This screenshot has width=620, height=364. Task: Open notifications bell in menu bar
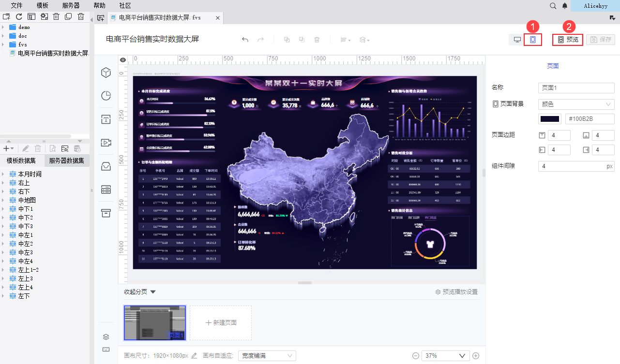click(x=565, y=6)
